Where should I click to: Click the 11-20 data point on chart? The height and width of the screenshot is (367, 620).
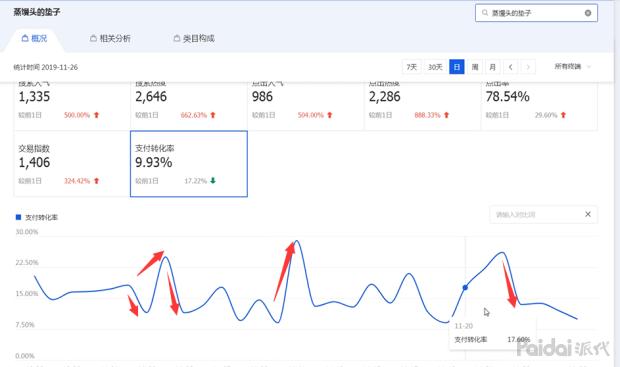click(465, 288)
